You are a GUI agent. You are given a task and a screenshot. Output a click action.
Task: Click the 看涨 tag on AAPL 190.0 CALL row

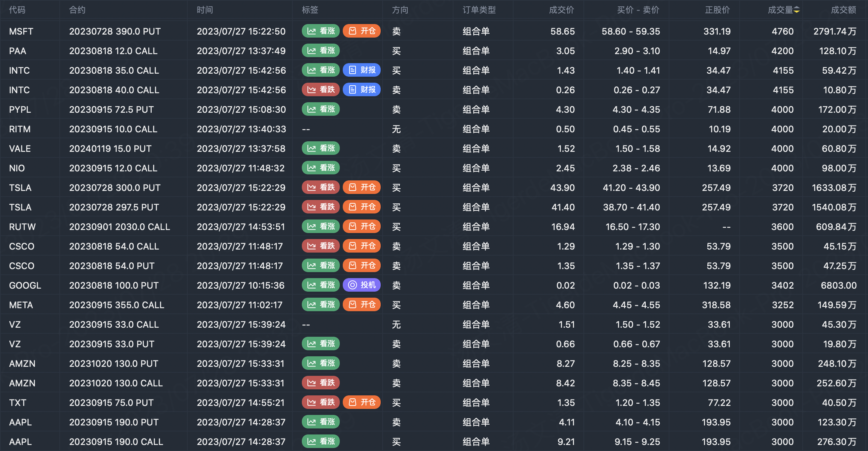coord(321,441)
